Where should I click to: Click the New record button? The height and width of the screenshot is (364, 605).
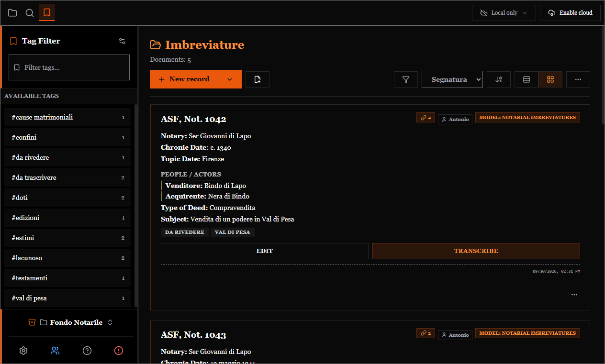[184, 79]
